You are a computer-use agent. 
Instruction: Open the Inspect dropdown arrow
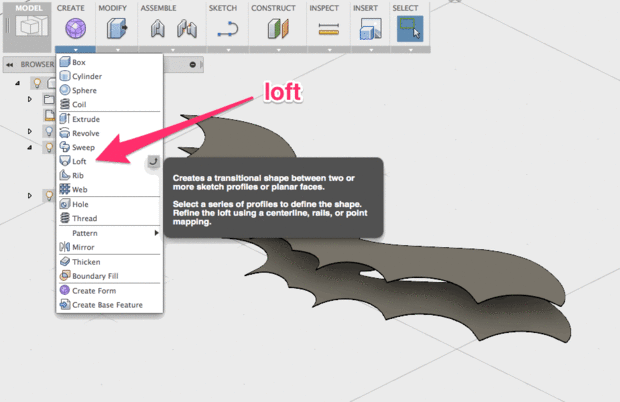[x=329, y=50]
